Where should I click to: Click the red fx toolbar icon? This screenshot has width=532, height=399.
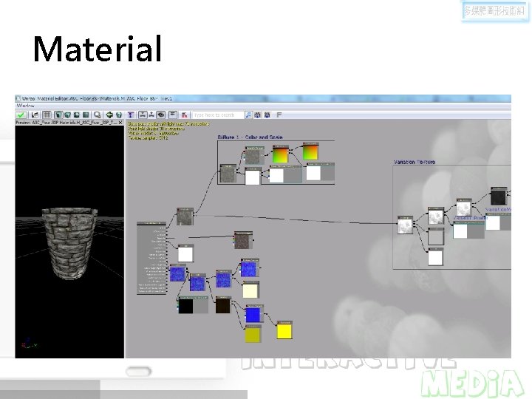point(184,115)
